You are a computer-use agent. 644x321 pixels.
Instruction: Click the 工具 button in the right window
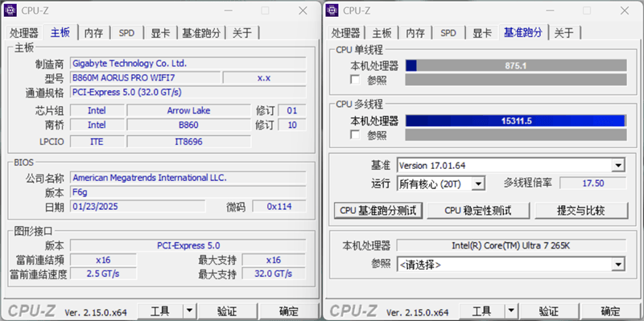click(x=481, y=311)
